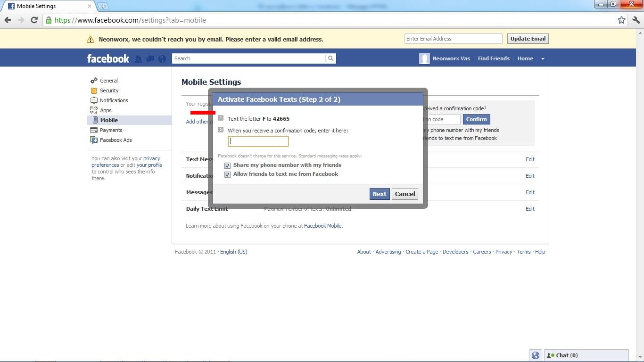
Task: Click the browser back arrow
Action: coord(8,20)
